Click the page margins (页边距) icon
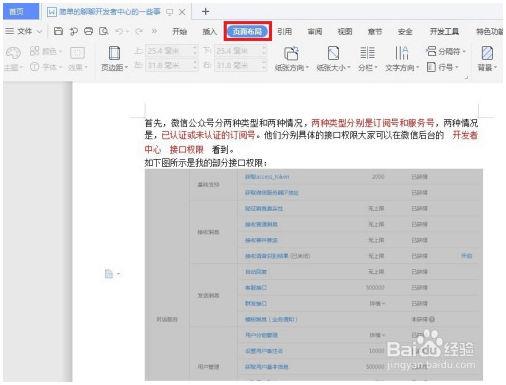 point(114,53)
